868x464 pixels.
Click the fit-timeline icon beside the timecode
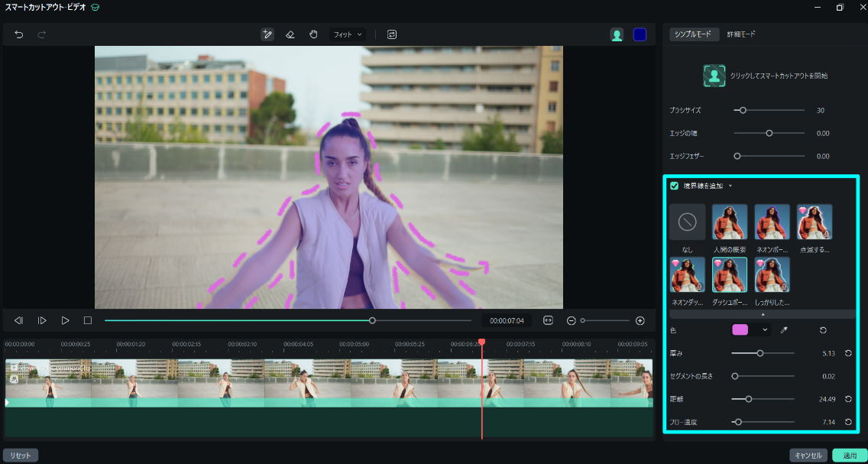pyautogui.click(x=548, y=320)
